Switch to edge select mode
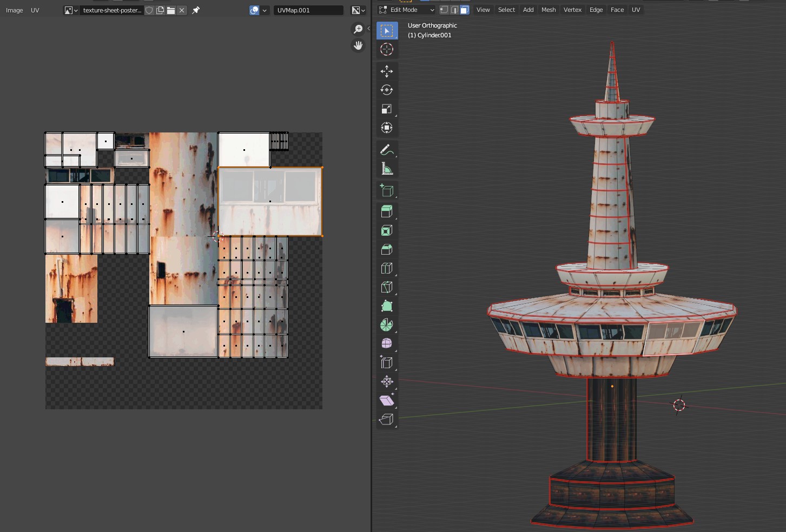 coord(454,10)
